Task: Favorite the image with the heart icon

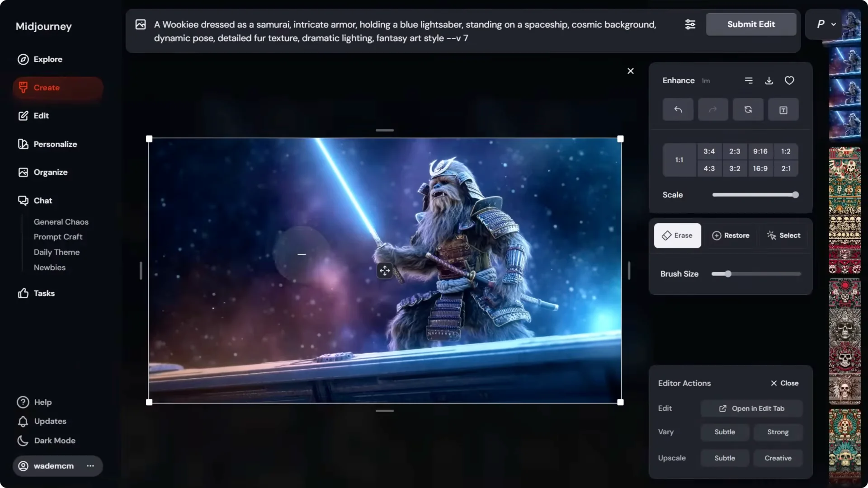Action: [789, 80]
